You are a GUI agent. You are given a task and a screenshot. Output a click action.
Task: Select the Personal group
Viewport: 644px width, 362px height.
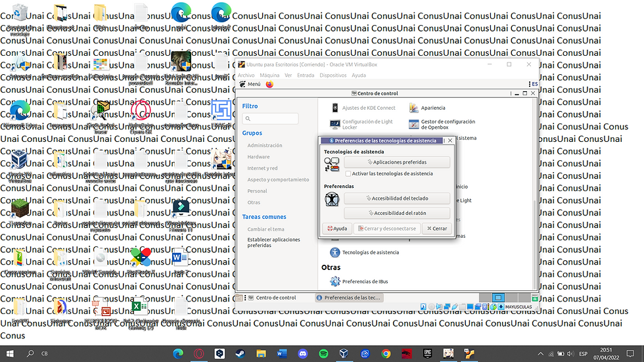tap(257, 191)
